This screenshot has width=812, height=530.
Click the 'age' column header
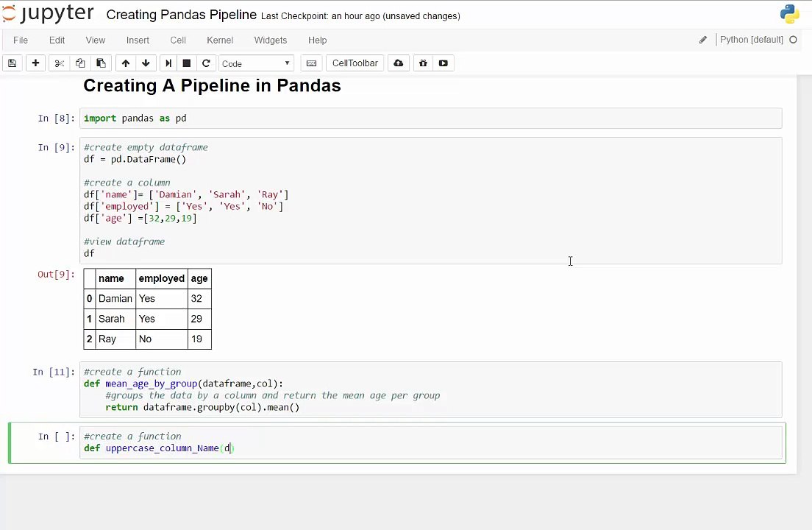[199, 279]
